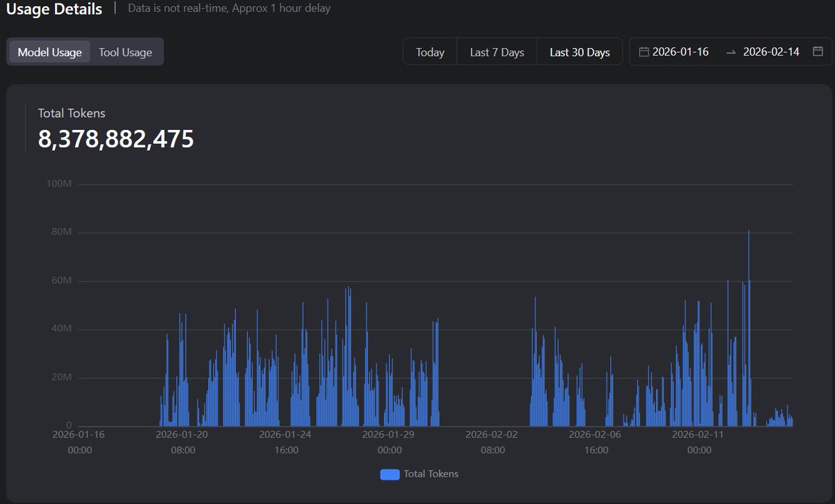This screenshot has height=504, width=835.
Task: Click the data delay notice text
Action: [x=230, y=8]
